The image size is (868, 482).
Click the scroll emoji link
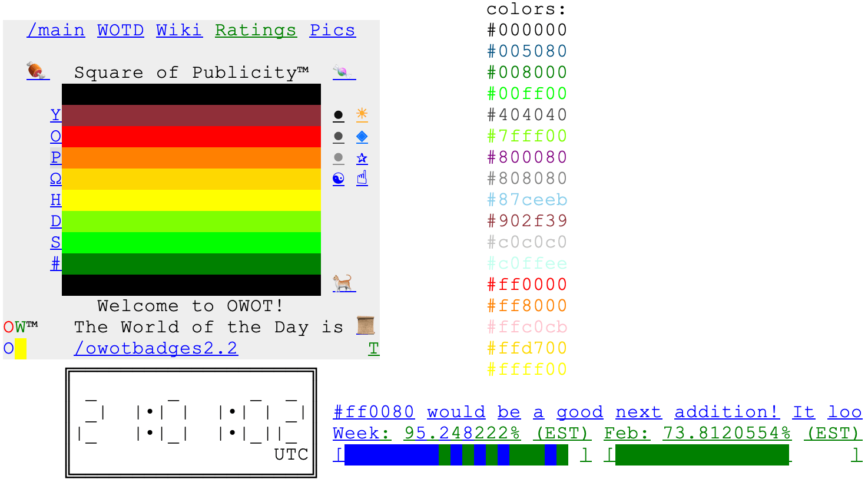pos(366,325)
